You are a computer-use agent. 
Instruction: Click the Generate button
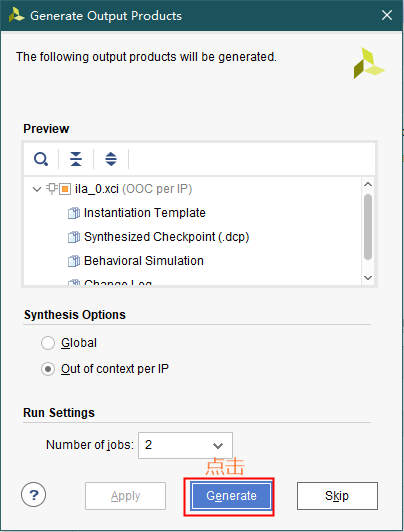pyautogui.click(x=231, y=496)
